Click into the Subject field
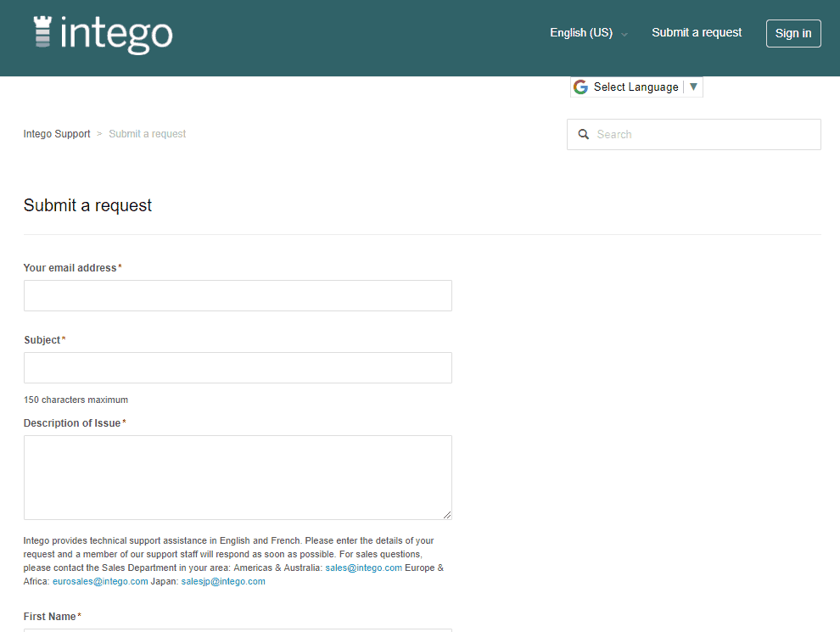 pos(238,368)
